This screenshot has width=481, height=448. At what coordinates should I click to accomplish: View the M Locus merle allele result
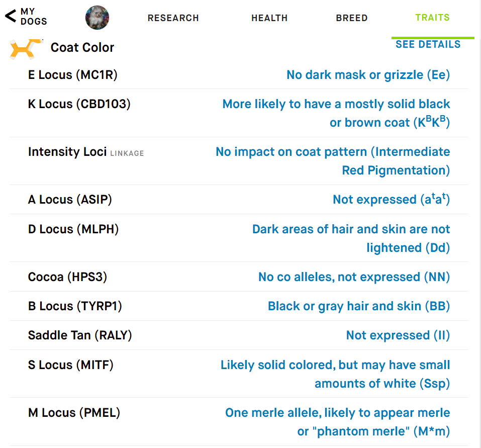[337, 422]
